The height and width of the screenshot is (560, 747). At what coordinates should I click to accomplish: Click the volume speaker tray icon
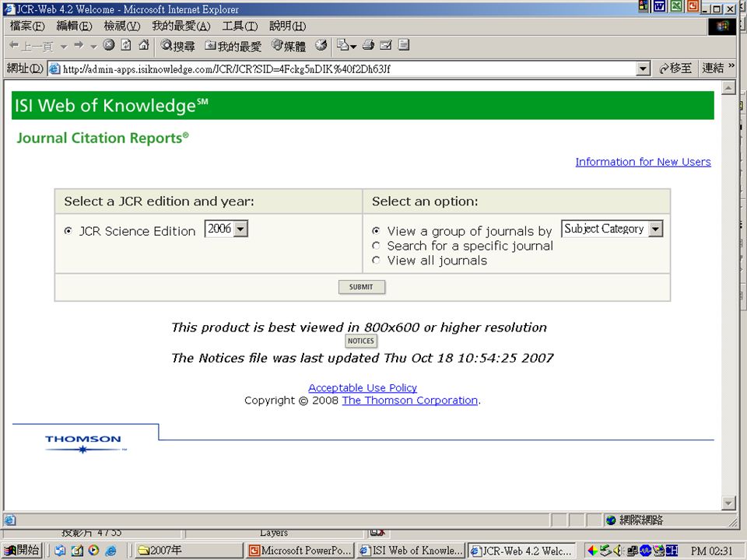click(619, 551)
